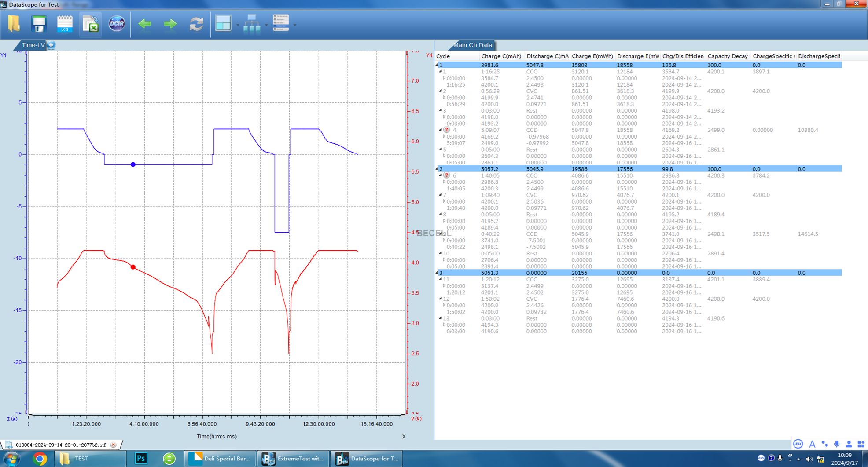The width and height of the screenshot is (868, 467).
Task: Select cycle 3 charge energy 20155
Action: (x=579, y=273)
